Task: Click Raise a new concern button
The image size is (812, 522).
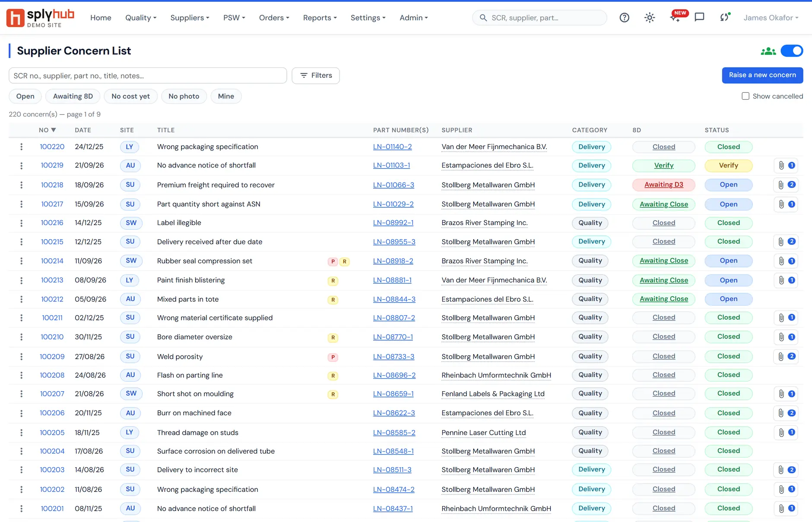Action: [x=762, y=75]
